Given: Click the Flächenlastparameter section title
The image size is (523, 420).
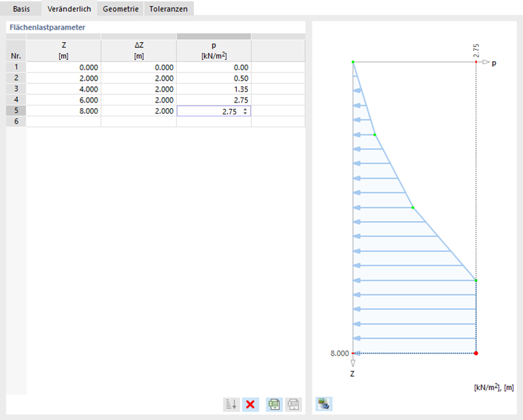Looking at the screenshot, I should [47, 28].
